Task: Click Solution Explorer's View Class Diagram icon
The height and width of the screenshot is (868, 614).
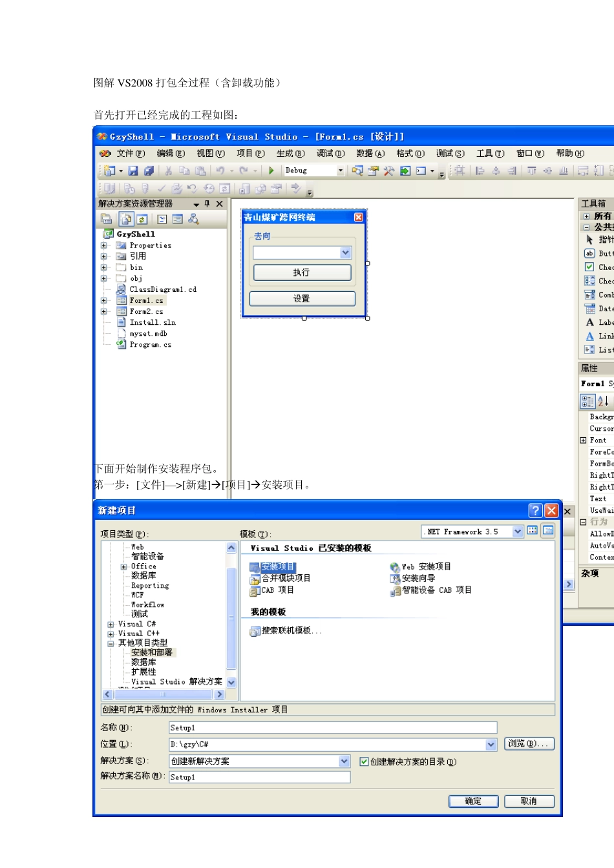Action: [x=193, y=219]
